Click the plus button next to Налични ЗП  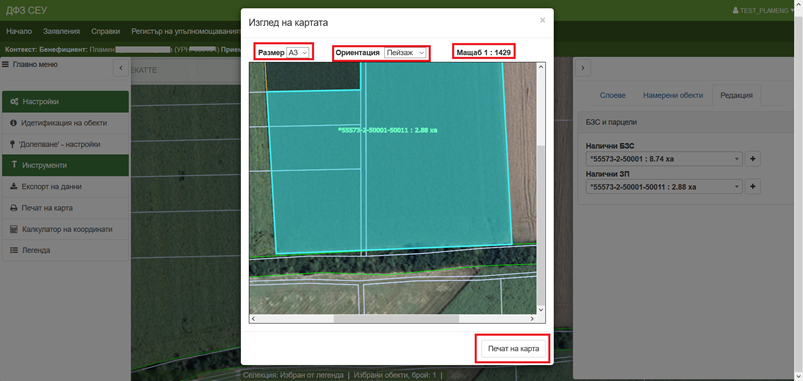[752, 187]
